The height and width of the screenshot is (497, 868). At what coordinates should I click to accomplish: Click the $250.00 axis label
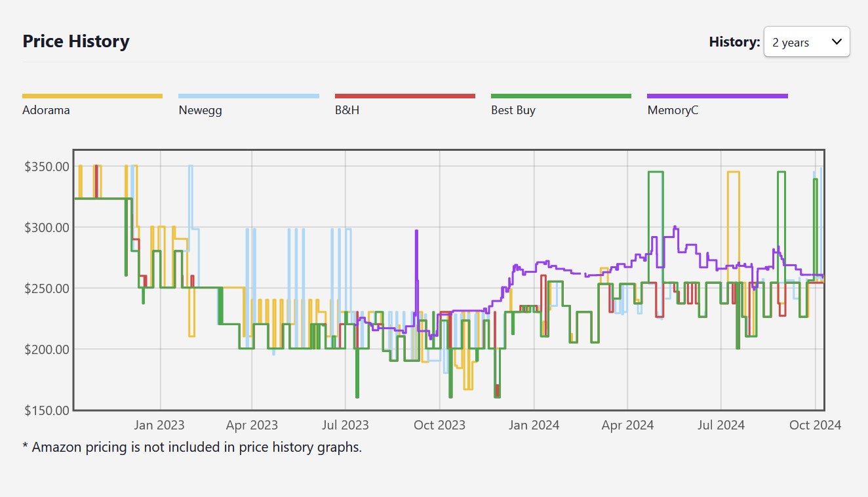(x=47, y=288)
